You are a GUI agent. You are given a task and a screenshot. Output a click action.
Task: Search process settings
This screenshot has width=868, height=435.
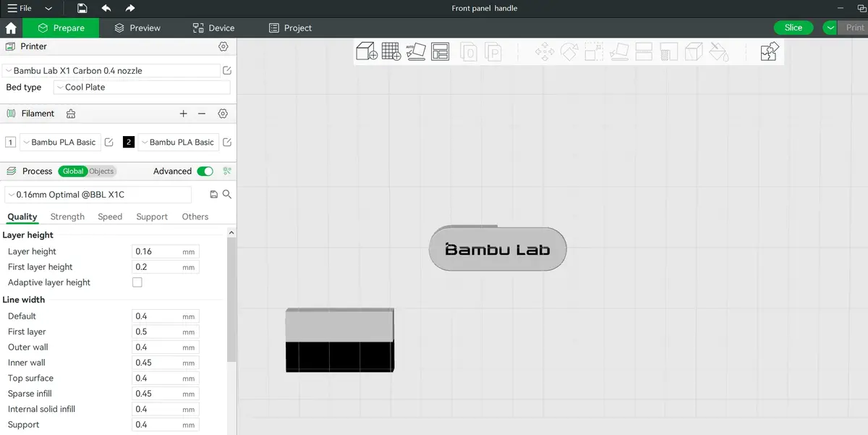coord(227,195)
